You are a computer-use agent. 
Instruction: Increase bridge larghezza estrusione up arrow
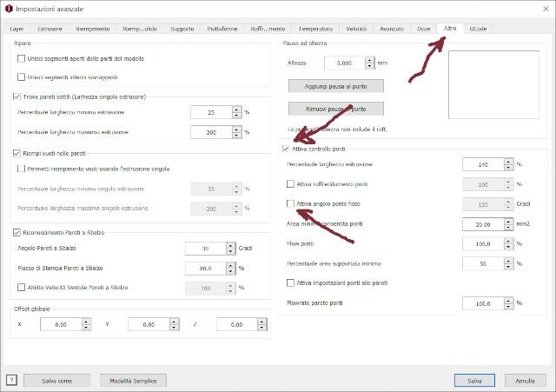(509, 161)
